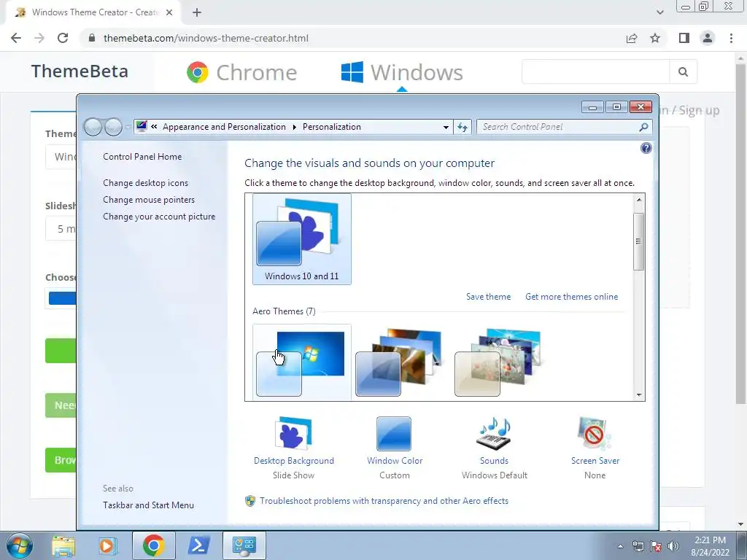Close the Windows Theme Creator tab
This screenshot has width=747, height=560.
point(169,12)
